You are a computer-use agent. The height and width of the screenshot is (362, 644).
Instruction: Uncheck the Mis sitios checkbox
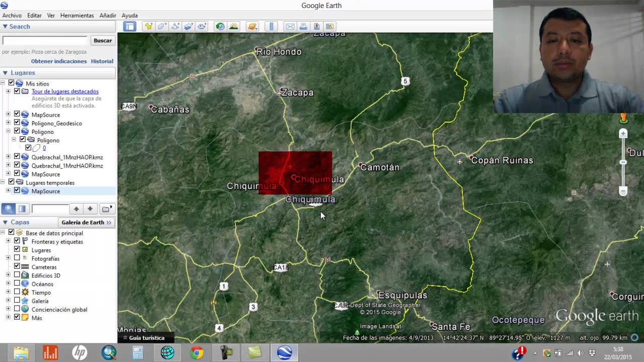[11, 83]
